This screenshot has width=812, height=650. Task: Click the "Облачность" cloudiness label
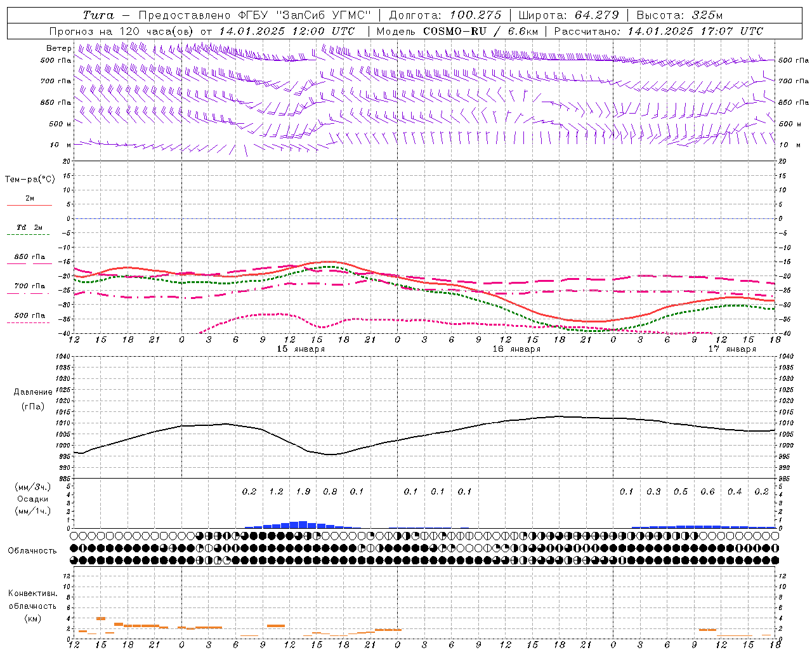(x=32, y=550)
